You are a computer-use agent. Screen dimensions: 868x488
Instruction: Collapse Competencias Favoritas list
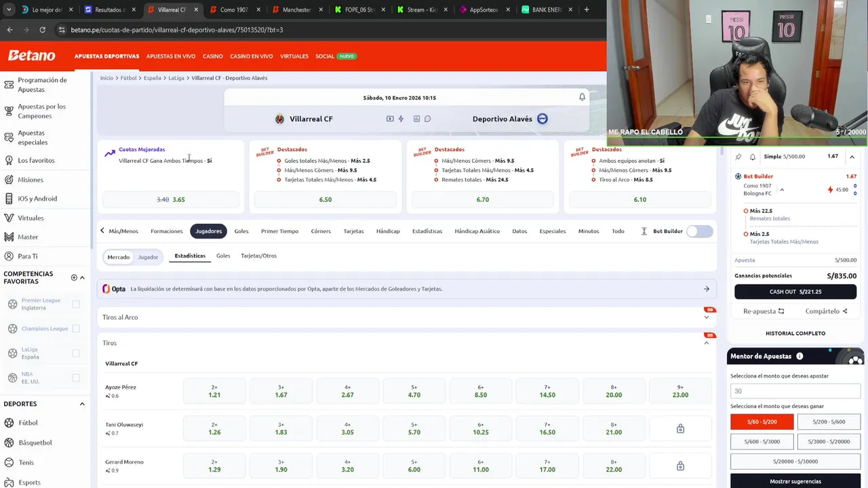tap(82, 277)
